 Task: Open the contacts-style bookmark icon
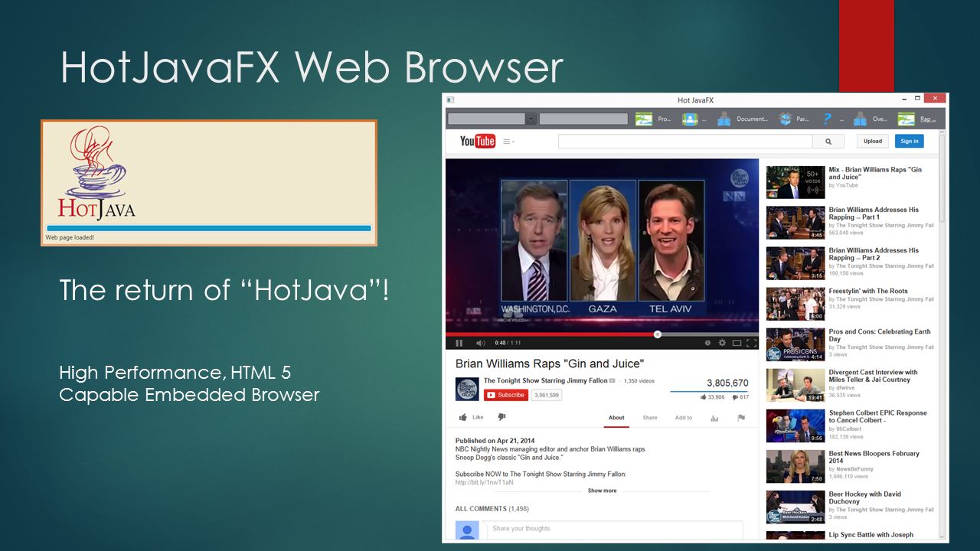689,119
